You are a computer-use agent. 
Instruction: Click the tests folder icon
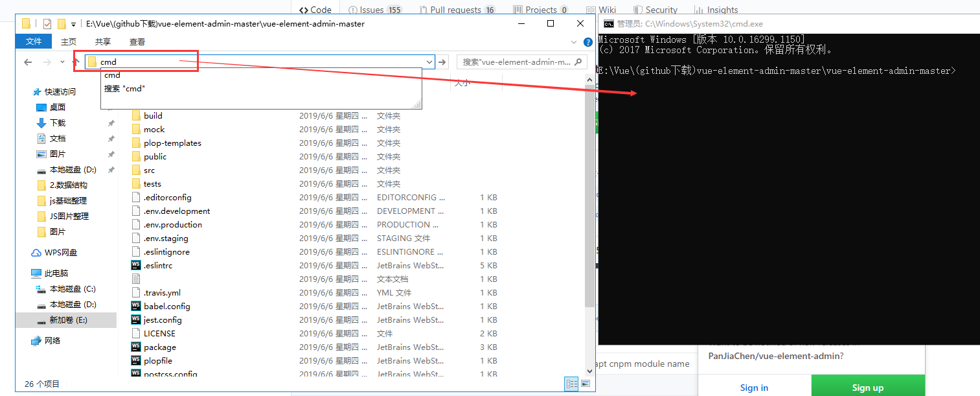pyautogui.click(x=136, y=184)
